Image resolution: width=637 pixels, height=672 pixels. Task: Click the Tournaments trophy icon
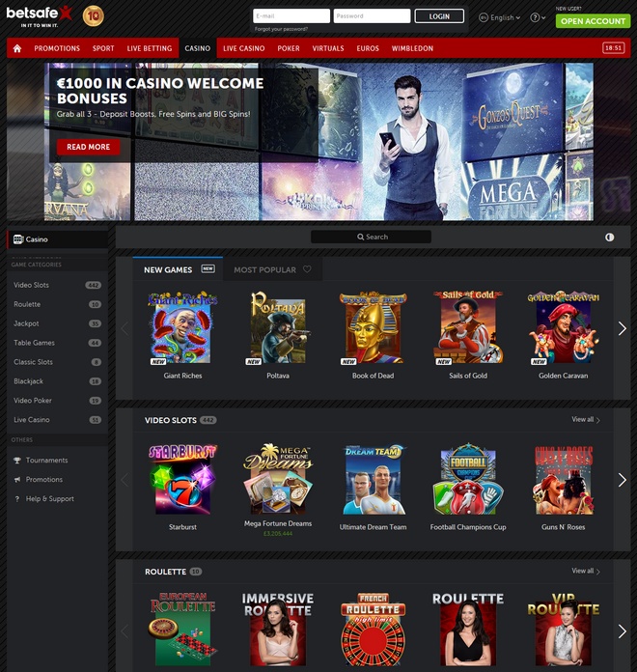click(17, 461)
